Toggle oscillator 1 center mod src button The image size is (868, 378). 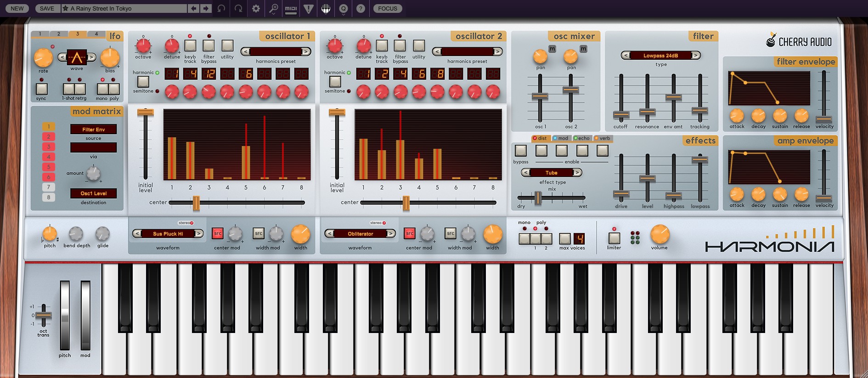(x=218, y=233)
